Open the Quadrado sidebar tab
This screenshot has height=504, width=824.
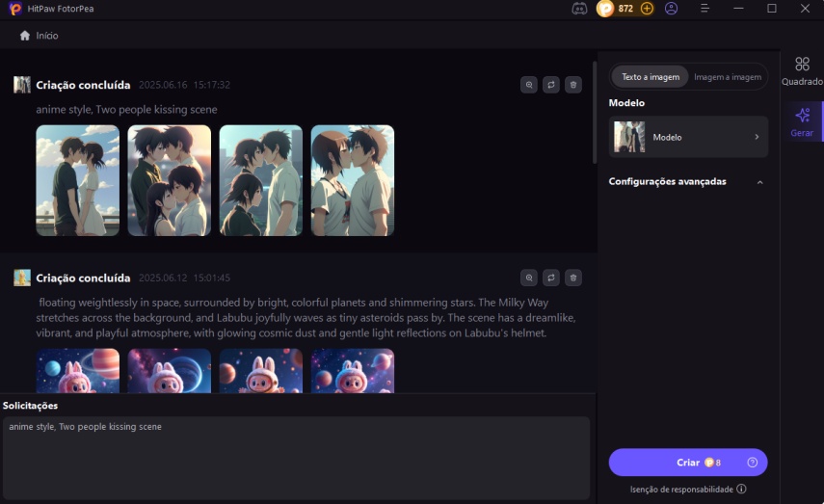tap(802, 71)
